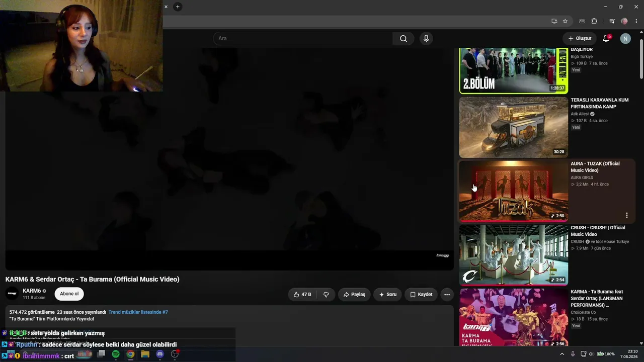Open the Chrome three-dot menu
Screen dimensions: 644x362
636,21
